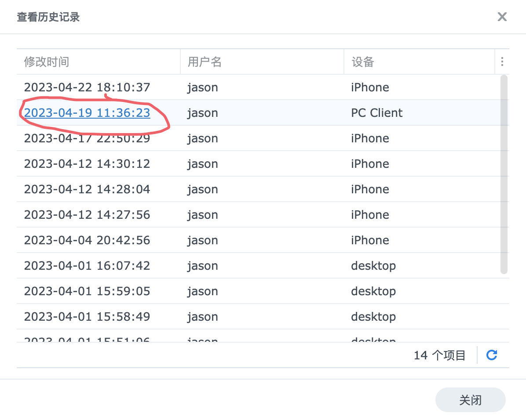Viewport: 526px width, 420px height.
Task: Sort by the 修改时间 column header
Action: 46,62
